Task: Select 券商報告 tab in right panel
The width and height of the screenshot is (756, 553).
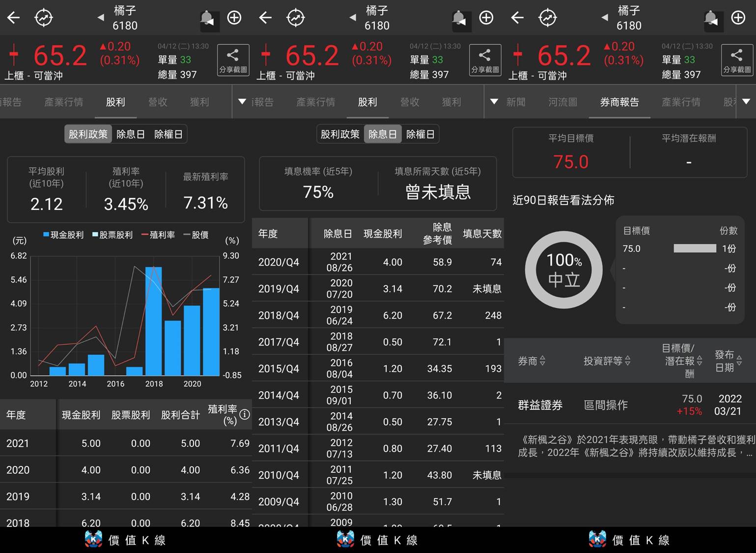Action: tap(619, 102)
